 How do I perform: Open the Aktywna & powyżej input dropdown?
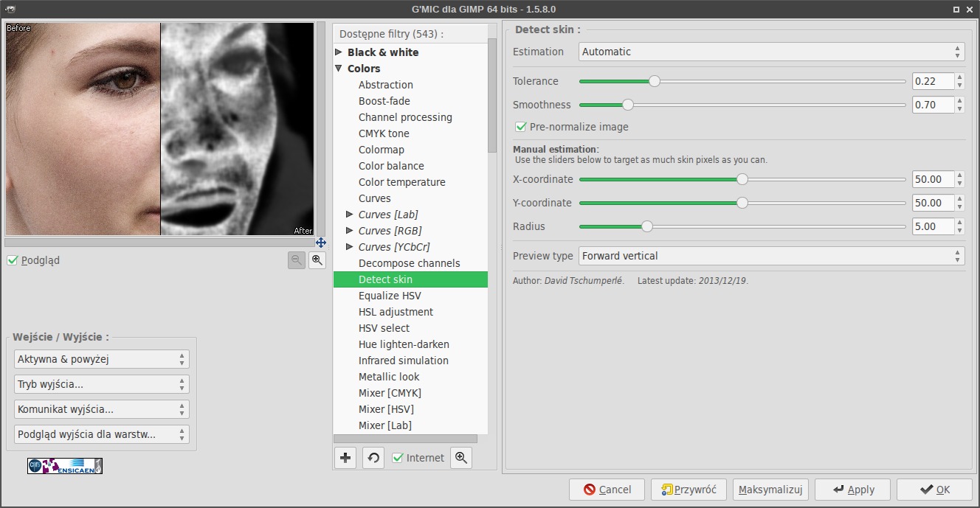click(102, 359)
